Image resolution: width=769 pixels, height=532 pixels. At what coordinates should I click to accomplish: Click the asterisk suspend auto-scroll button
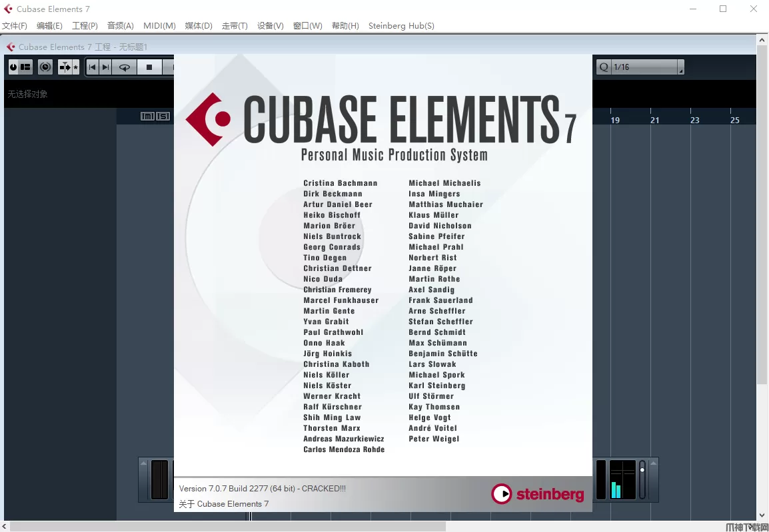(75, 67)
